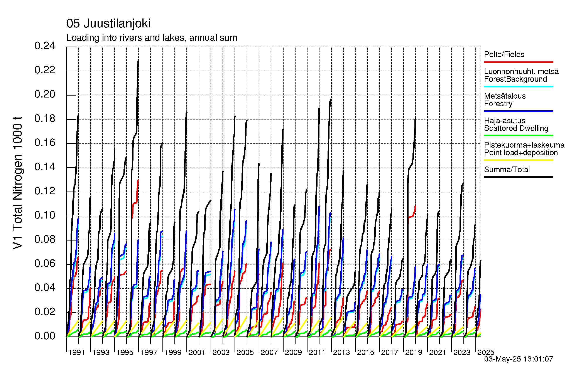Click the 'Forestry' legend text

(498, 104)
